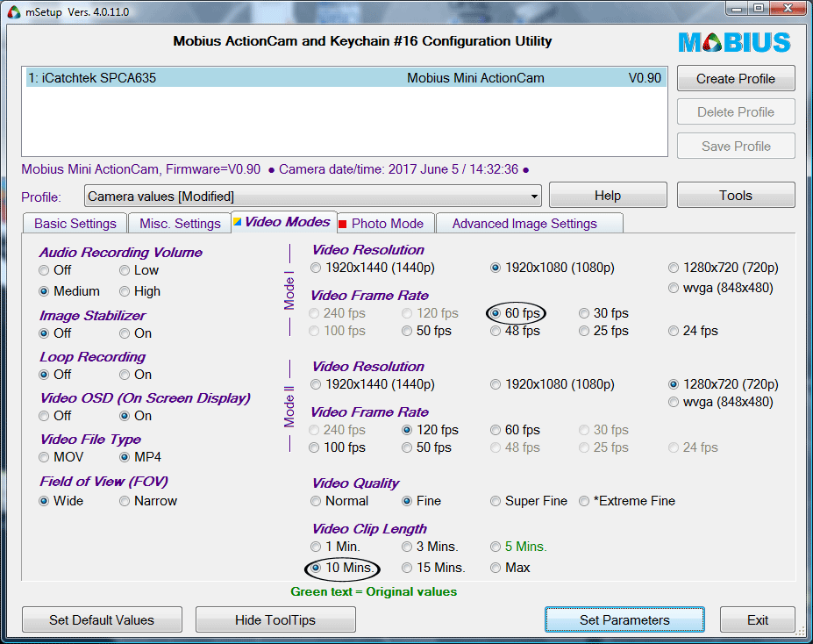813x644 pixels.
Task: Set Video Clip Length to 15 Mins.
Action: click(433, 568)
